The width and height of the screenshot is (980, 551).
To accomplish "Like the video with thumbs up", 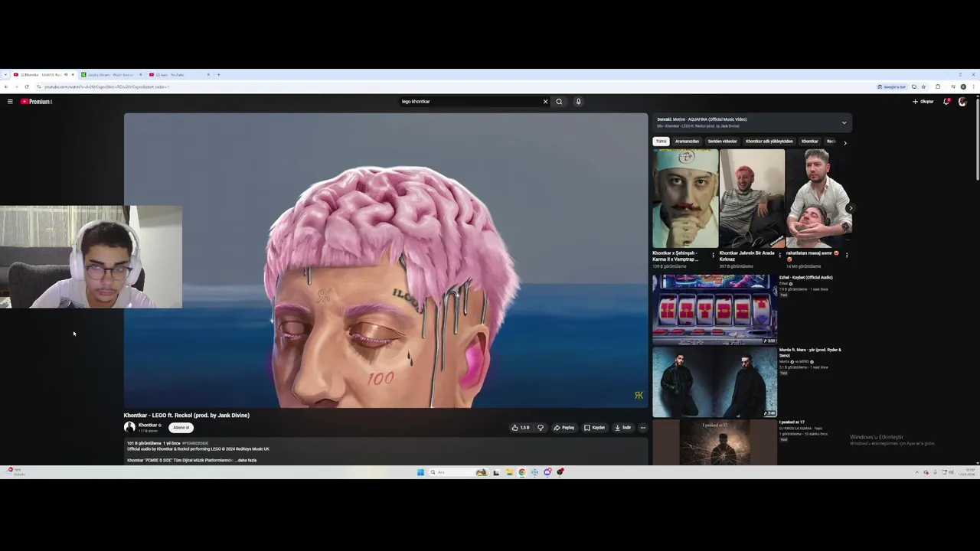I will pos(520,428).
